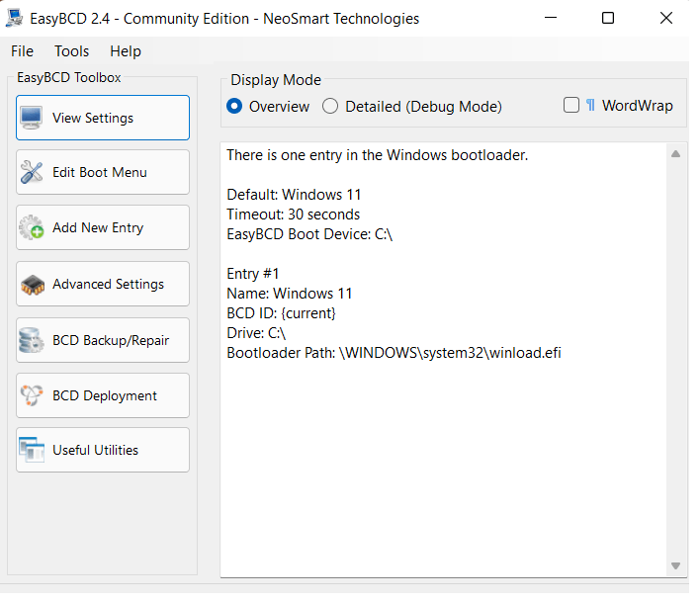Open the Tools menu
700x603 pixels.
pyautogui.click(x=72, y=51)
